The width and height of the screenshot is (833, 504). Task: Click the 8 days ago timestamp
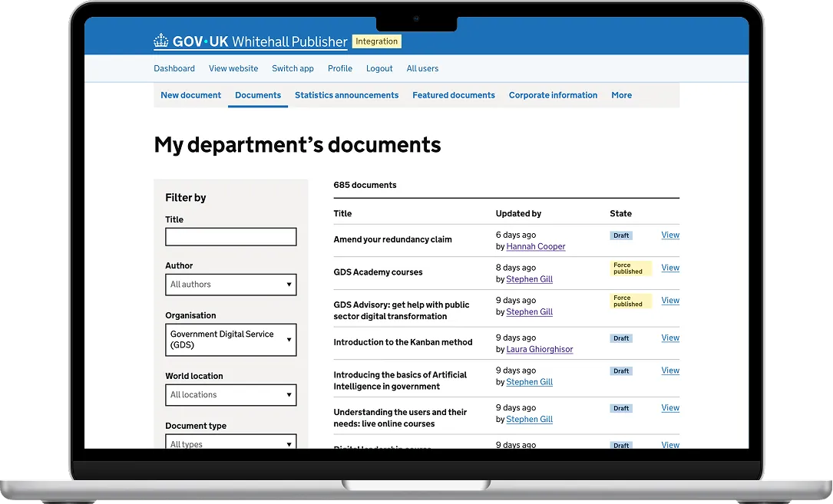(516, 268)
